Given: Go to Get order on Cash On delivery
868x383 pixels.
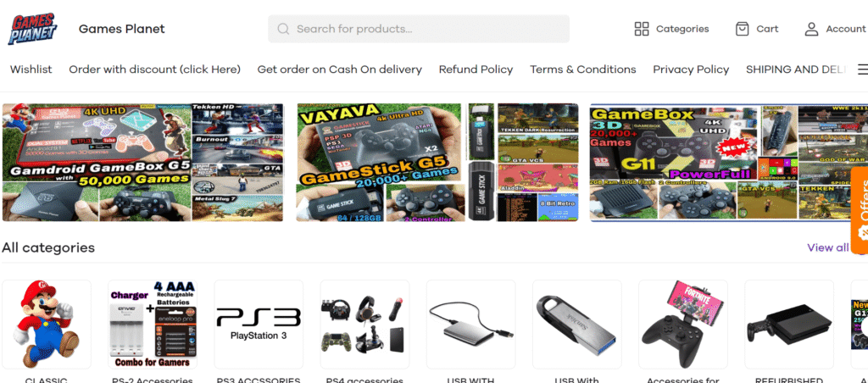Looking at the screenshot, I should coord(339,69).
